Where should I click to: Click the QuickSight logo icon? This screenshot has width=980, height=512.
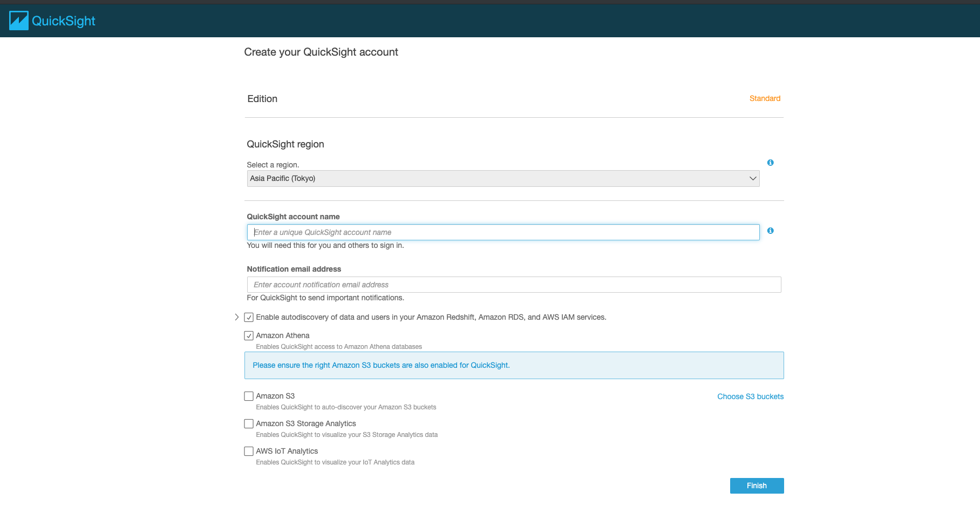(x=19, y=20)
